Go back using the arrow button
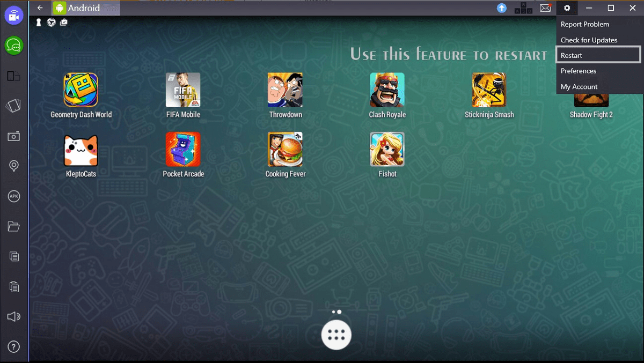644x363 pixels. [40, 8]
